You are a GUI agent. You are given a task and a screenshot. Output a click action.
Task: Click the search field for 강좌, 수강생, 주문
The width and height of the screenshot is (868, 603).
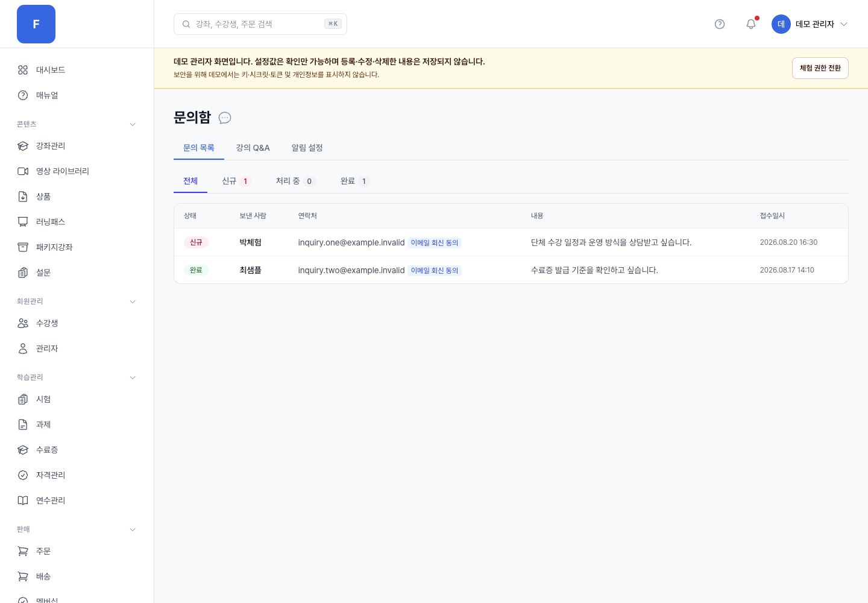tap(260, 24)
